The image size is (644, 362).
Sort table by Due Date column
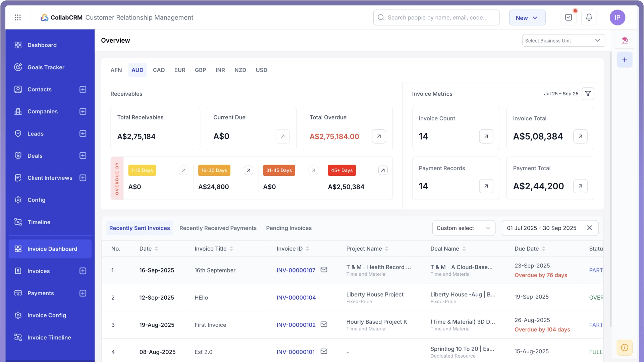click(543, 249)
